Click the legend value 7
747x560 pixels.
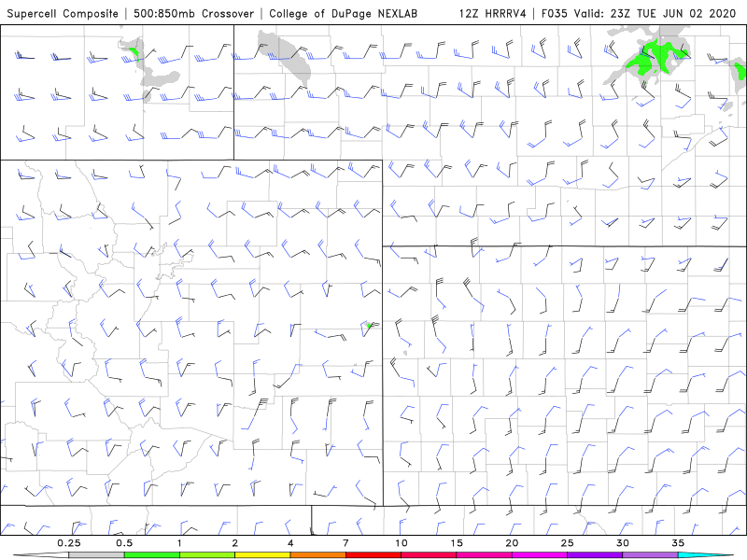345,543
